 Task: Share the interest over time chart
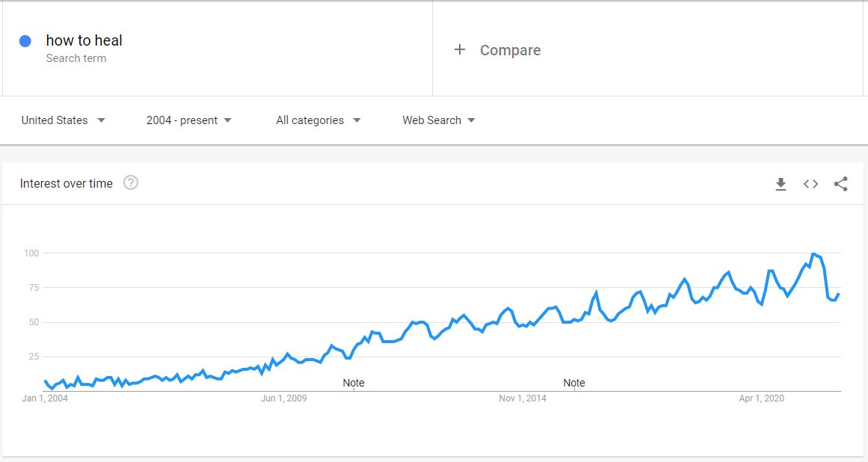click(840, 184)
